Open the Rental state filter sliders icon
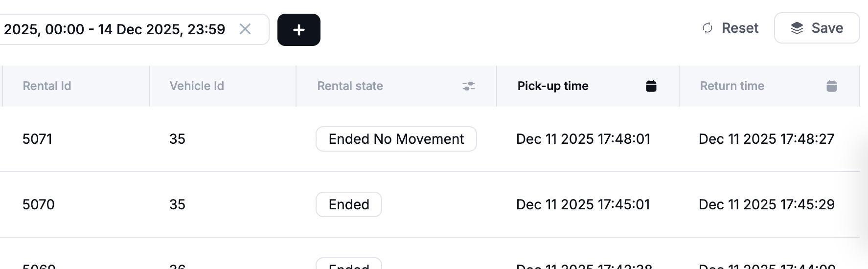868x269 pixels. coord(469,86)
